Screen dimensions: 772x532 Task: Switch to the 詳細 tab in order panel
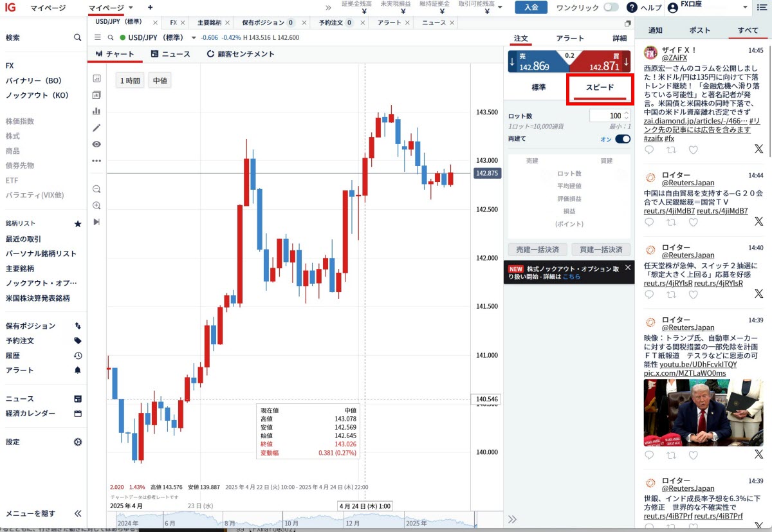click(620, 39)
